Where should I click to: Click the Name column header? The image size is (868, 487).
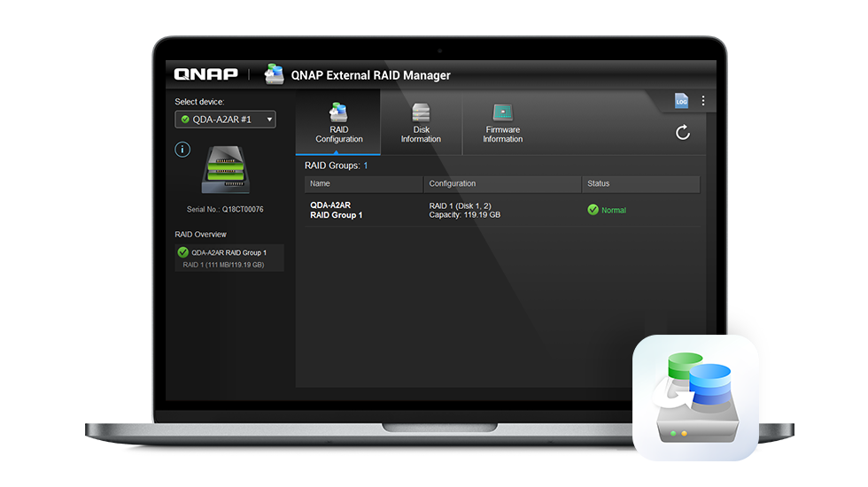pyautogui.click(x=364, y=184)
